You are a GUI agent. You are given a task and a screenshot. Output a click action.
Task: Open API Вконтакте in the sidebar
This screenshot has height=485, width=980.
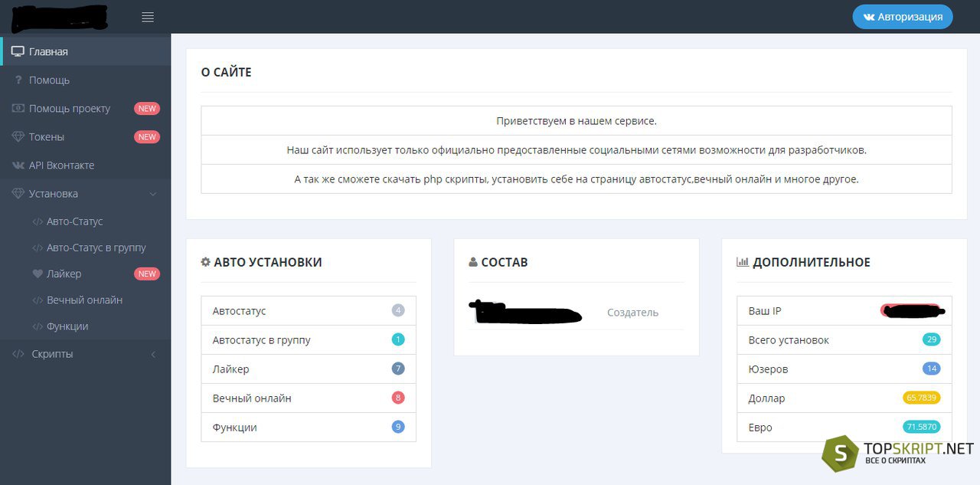pyautogui.click(x=86, y=165)
